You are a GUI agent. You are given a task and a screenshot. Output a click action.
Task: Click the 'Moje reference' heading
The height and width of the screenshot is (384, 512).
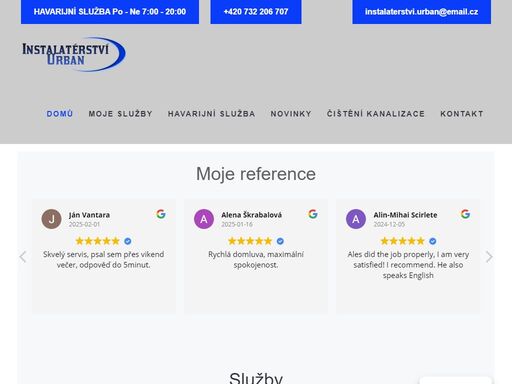256,174
